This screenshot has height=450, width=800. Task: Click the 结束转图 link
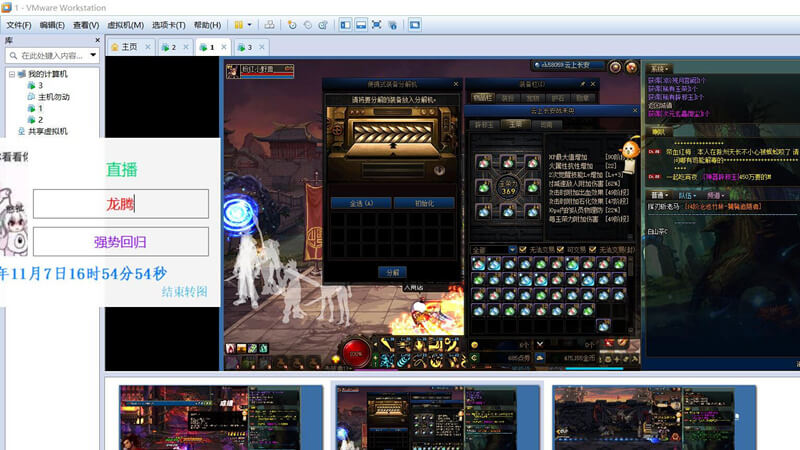point(184,291)
